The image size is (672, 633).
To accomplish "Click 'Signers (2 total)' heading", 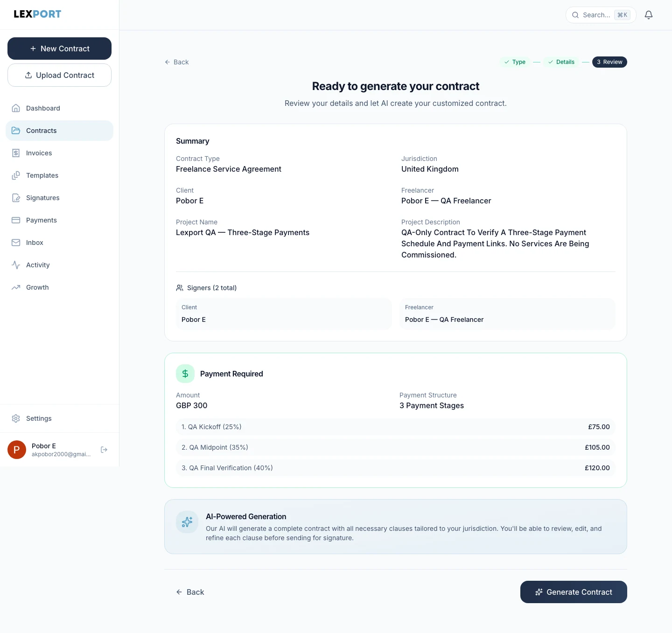I will (x=212, y=288).
